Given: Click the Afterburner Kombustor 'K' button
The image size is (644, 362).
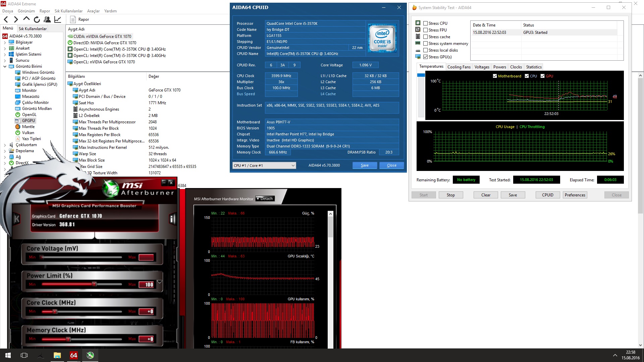Looking at the screenshot, I should click(x=16, y=219).
